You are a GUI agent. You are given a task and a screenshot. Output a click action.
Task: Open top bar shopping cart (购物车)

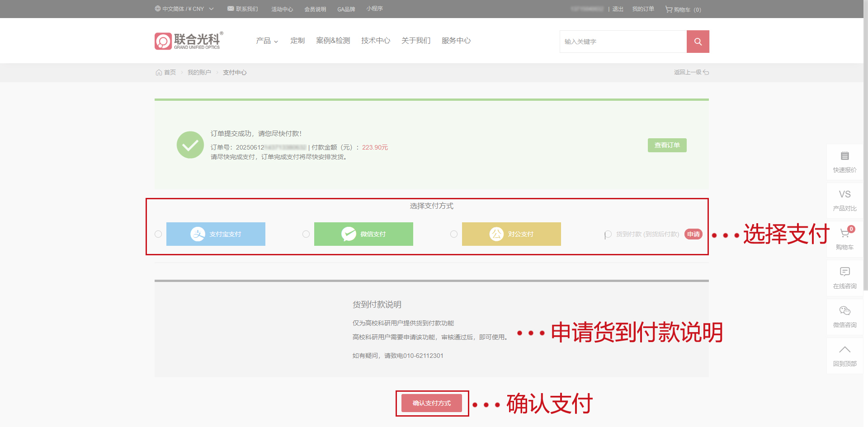[683, 9]
